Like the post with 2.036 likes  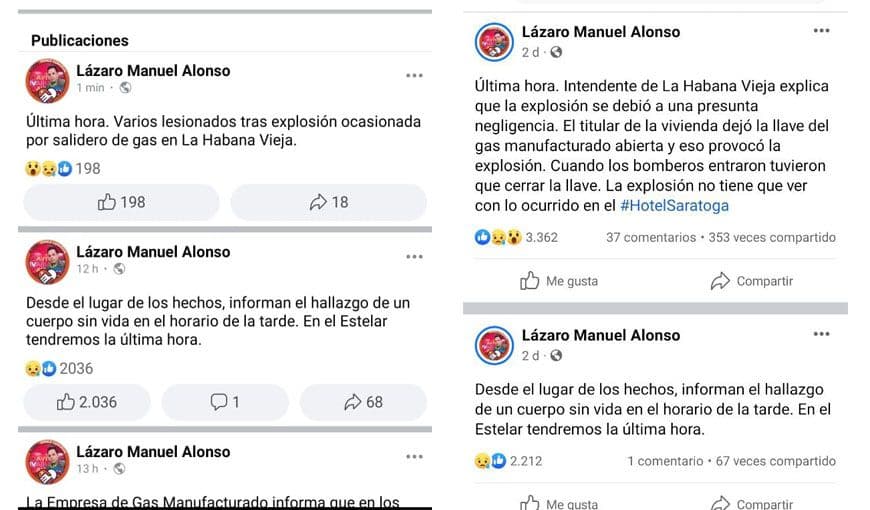click(x=86, y=402)
